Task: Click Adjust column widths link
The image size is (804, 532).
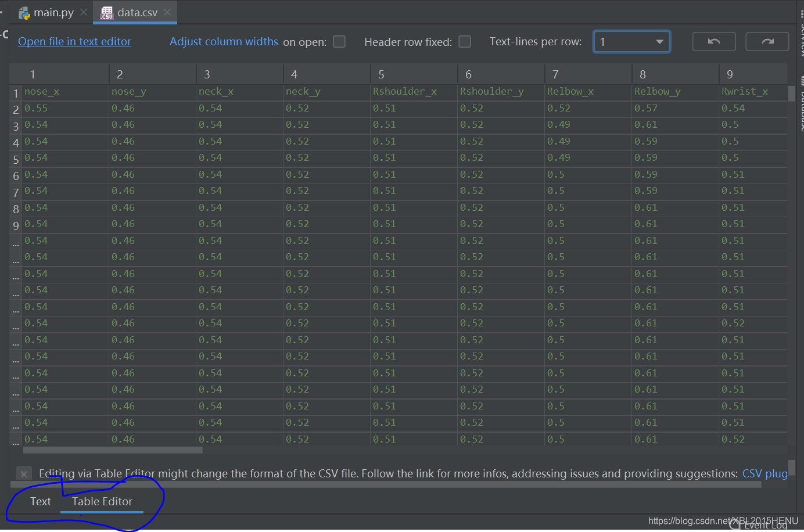Action: point(224,41)
